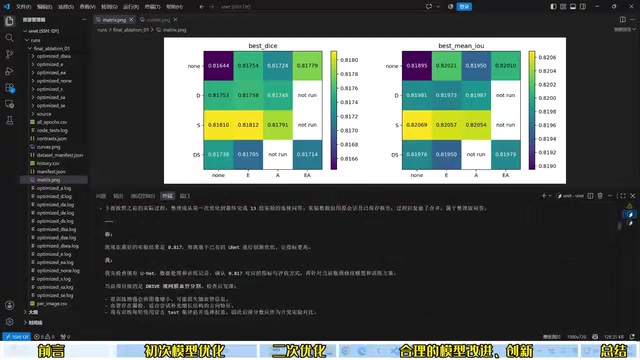Viewport: 640px width, 360px height.
Task: Open Explorer panel more actions ellipsis
Action: (84, 20)
